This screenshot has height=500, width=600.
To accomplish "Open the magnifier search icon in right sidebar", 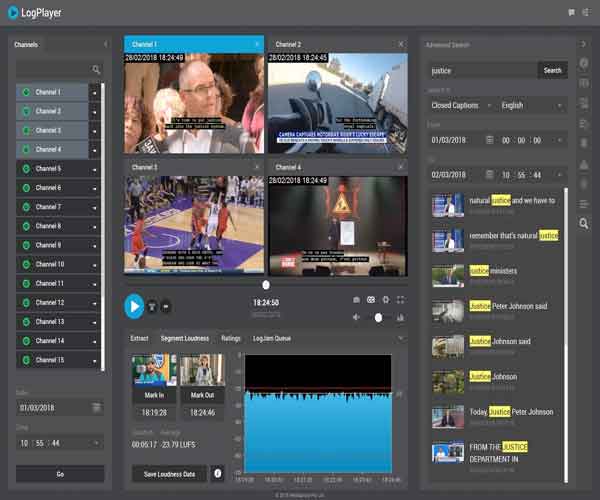I will pyautogui.click(x=584, y=223).
